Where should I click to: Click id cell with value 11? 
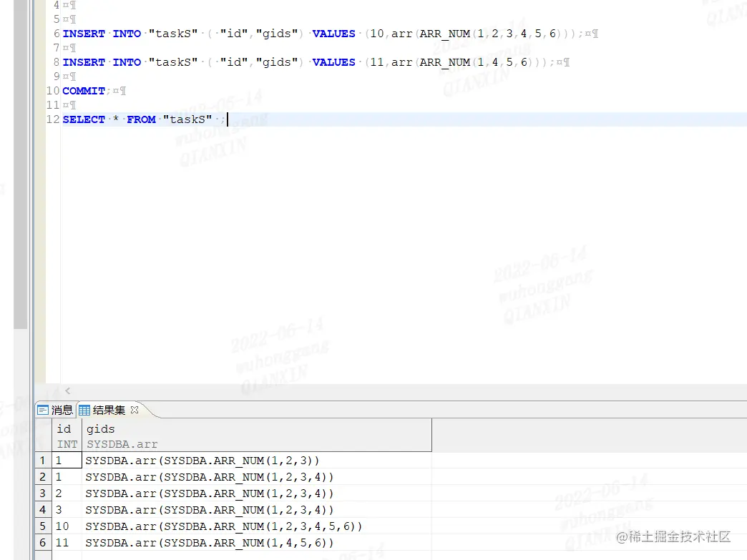tap(67, 542)
